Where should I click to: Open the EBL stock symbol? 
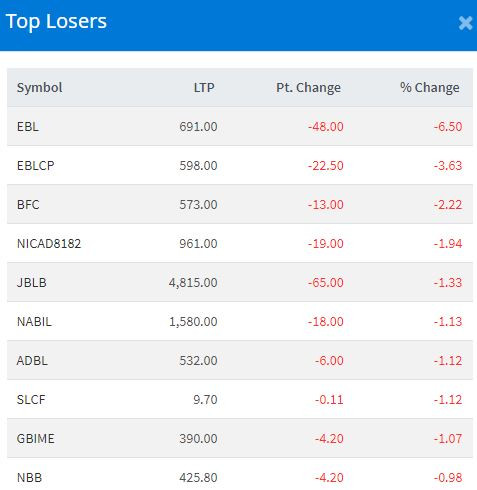pos(28,127)
